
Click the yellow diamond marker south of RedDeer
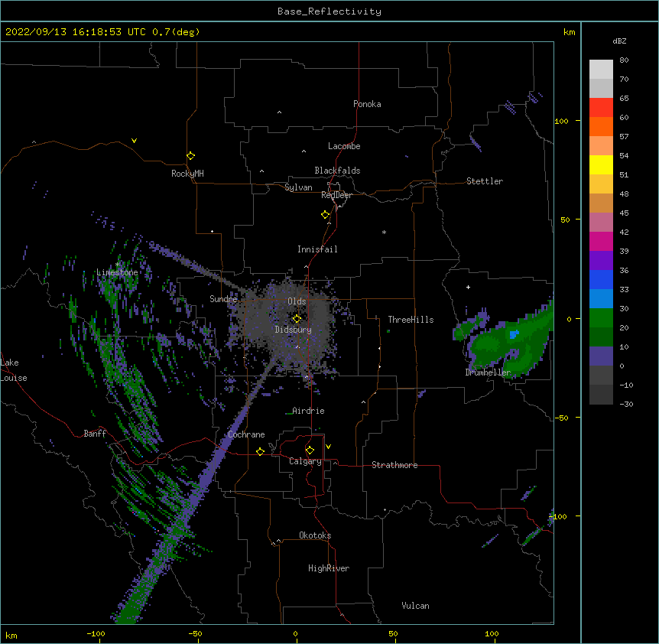coord(325,214)
